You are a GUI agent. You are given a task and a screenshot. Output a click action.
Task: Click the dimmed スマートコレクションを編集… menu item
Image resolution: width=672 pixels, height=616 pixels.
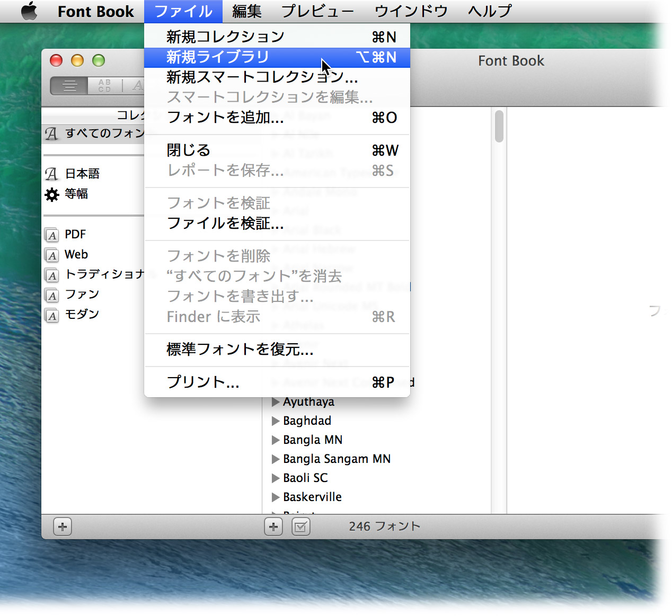click(x=277, y=97)
